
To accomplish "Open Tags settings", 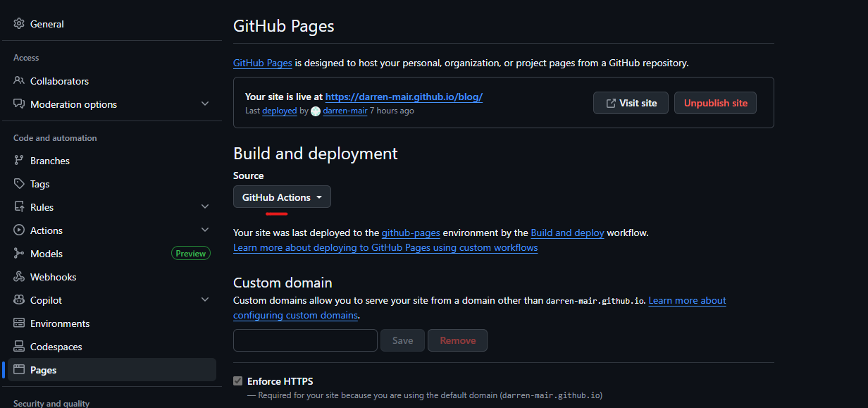I will 112,184.
